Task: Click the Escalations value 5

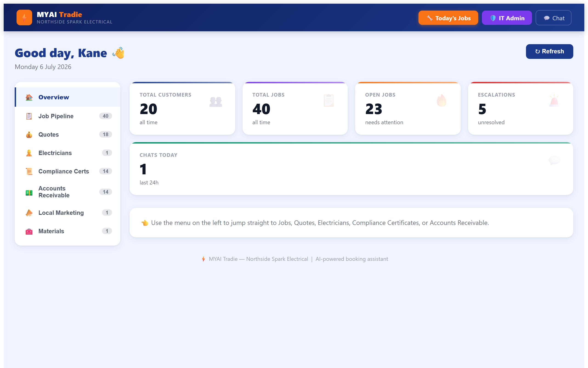Action: [482, 109]
